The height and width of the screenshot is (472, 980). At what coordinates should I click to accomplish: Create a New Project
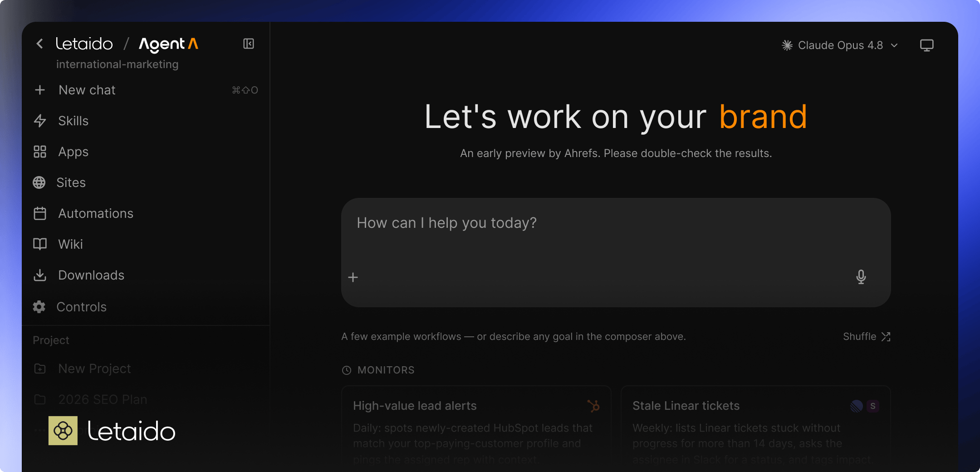146,369
